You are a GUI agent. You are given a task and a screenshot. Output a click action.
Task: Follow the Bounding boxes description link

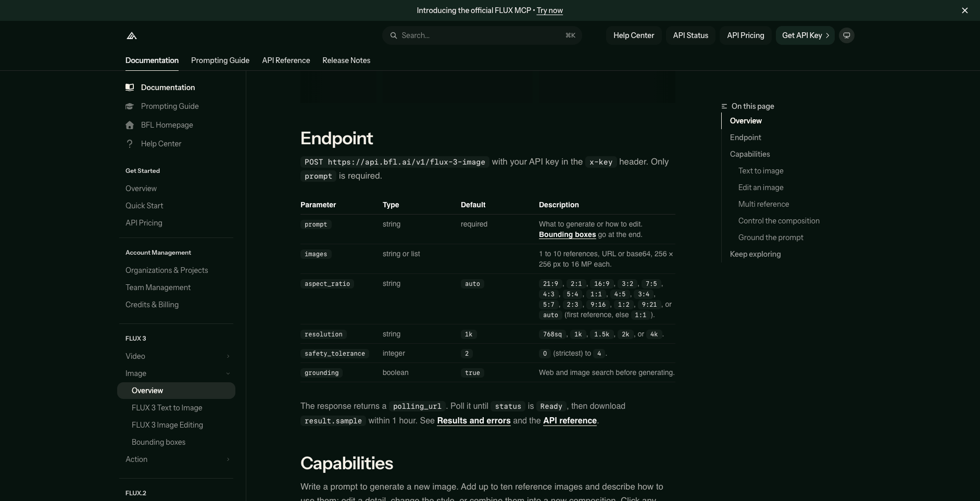[567, 235]
